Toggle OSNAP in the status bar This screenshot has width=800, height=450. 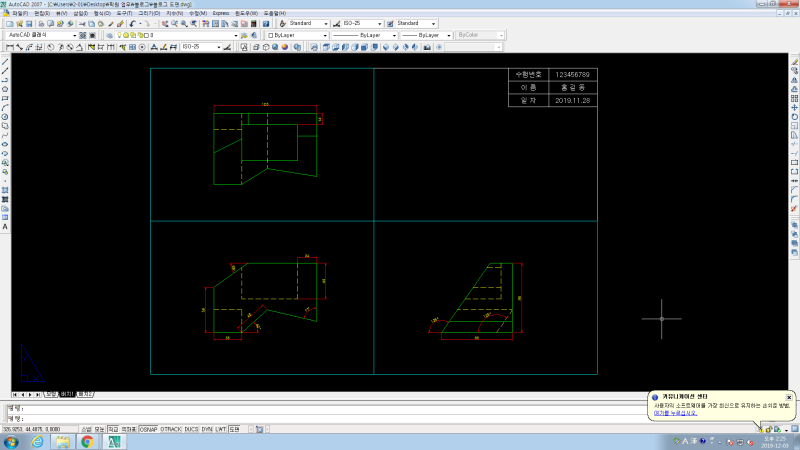click(x=147, y=429)
